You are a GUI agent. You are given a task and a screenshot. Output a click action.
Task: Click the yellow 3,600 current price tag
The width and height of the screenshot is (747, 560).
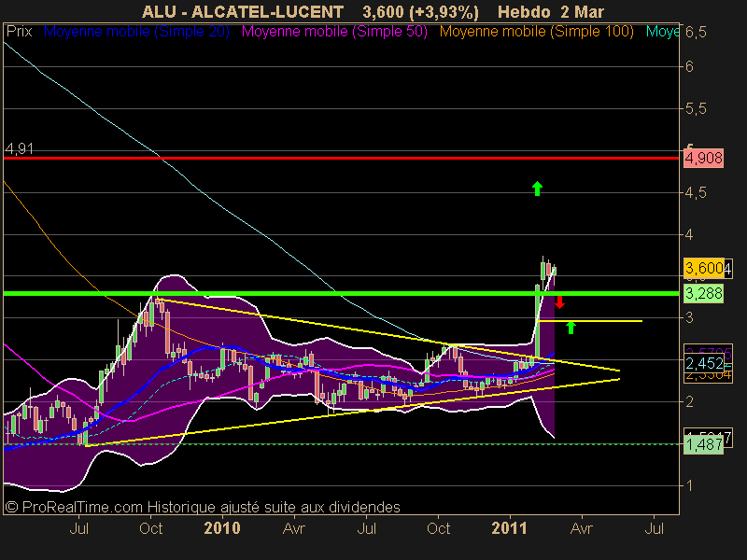click(x=705, y=268)
